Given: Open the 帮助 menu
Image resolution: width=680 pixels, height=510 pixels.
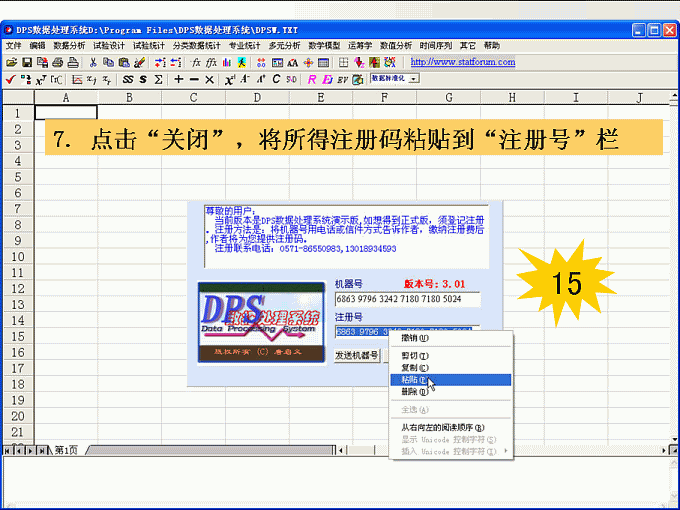Looking at the screenshot, I should (492, 46).
